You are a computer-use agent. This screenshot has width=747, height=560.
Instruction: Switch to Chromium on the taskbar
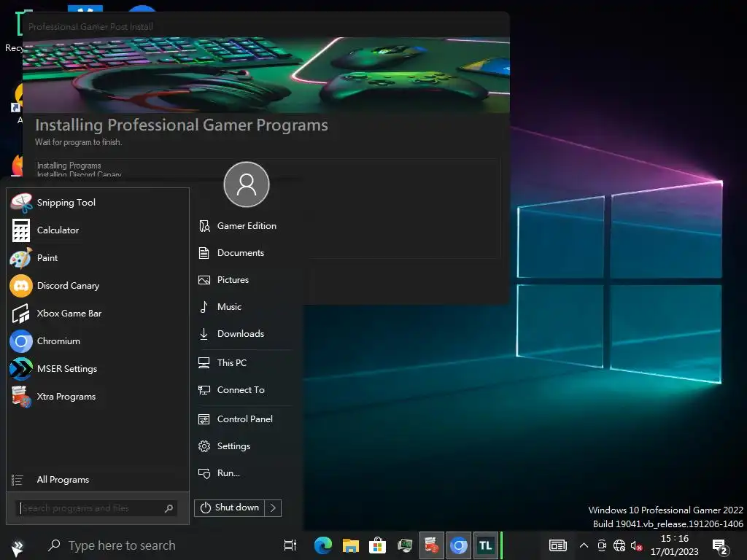pos(459,545)
